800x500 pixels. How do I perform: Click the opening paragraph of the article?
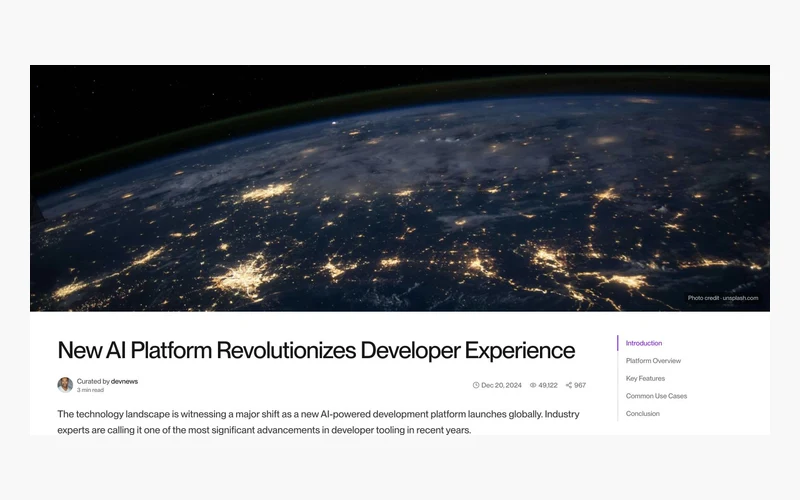[x=318, y=422]
